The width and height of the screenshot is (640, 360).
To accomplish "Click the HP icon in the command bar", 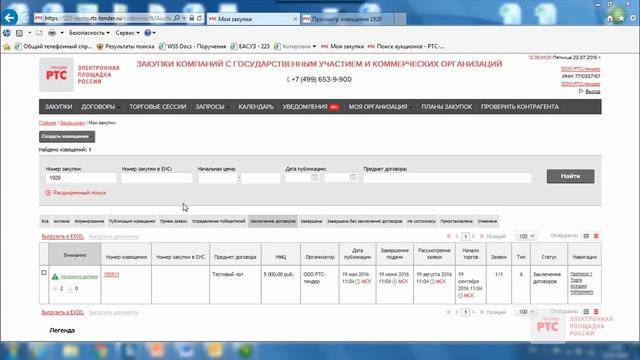I will [x=7, y=33].
